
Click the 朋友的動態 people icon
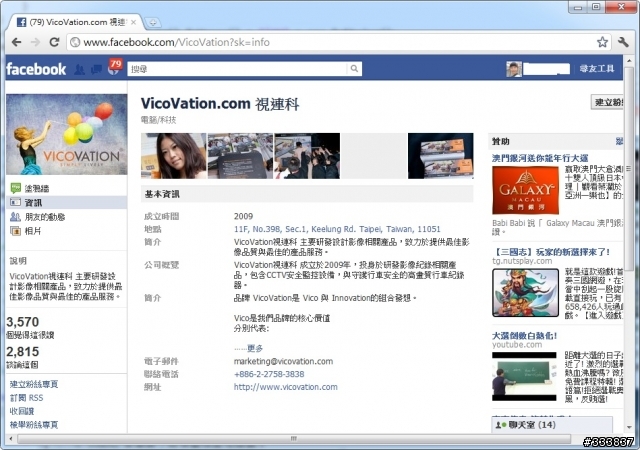coord(15,216)
